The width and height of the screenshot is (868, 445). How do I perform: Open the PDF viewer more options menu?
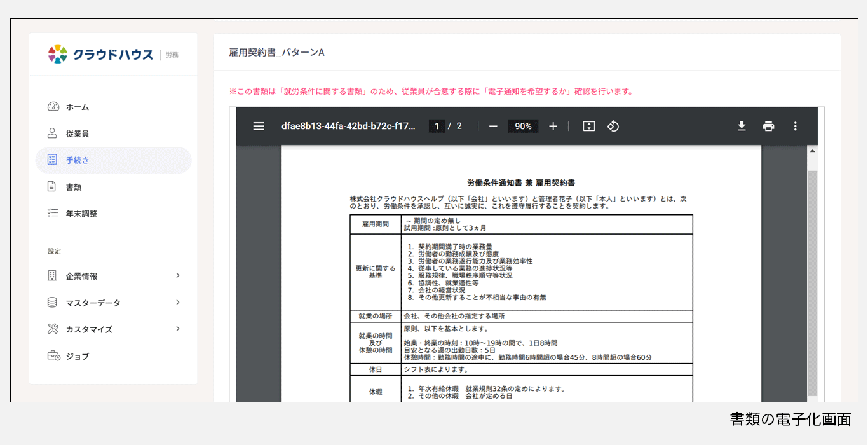(795, 126)
